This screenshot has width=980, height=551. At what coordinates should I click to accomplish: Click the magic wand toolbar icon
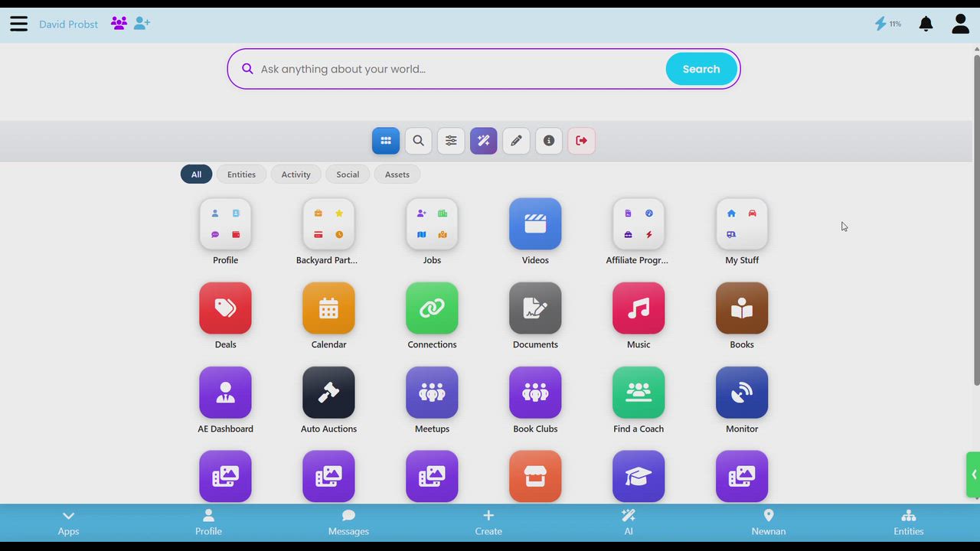(x=484, y=141)
